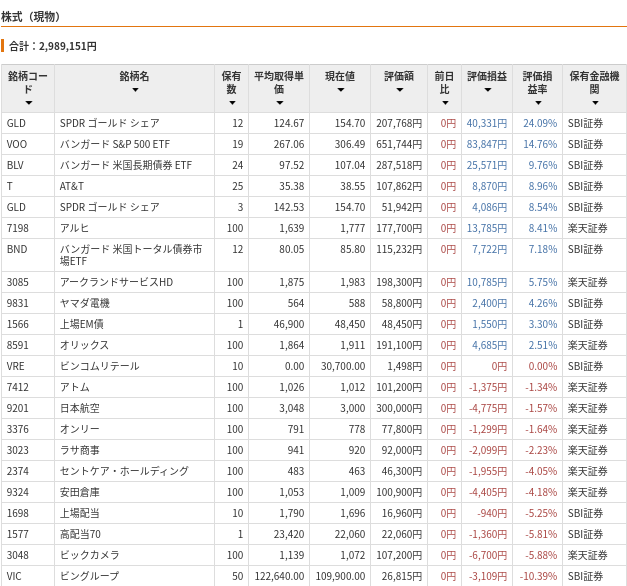627x586 pixels.
Task: Click バンガード 米国長期債券 ETF name
Action: tap(126, 165)
